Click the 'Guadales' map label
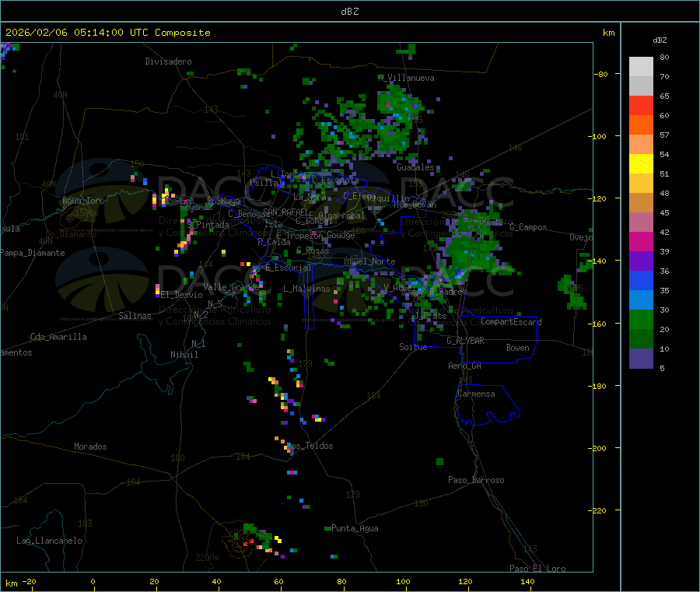700x592 pixels. pyautogui.click(x=415, y=167)
